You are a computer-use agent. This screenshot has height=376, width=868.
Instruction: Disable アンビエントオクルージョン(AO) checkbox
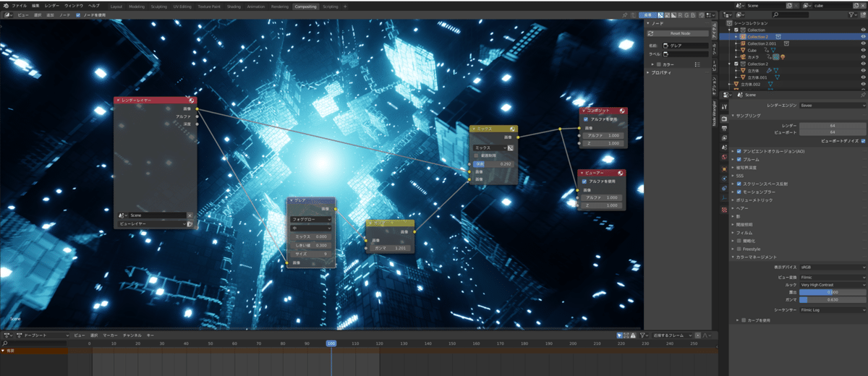click(739, 151)
